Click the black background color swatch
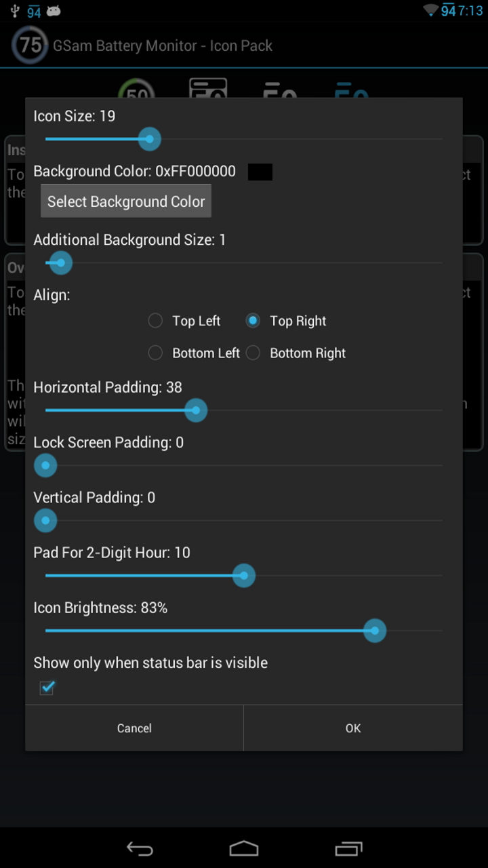The height and width of the screenshot is (868, 488). 260,172
